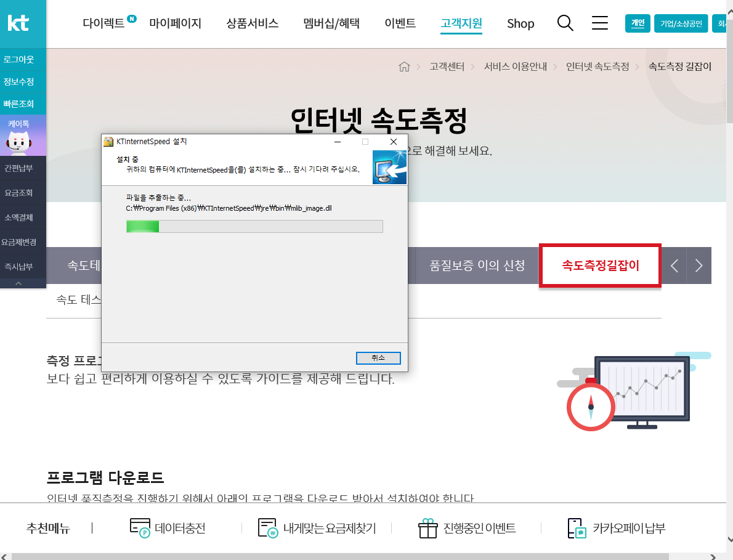The height and width of the screenshot is (560, 733).
Task: Open the Shop menu
Action: pyautogui.click(x=520, y=23)
